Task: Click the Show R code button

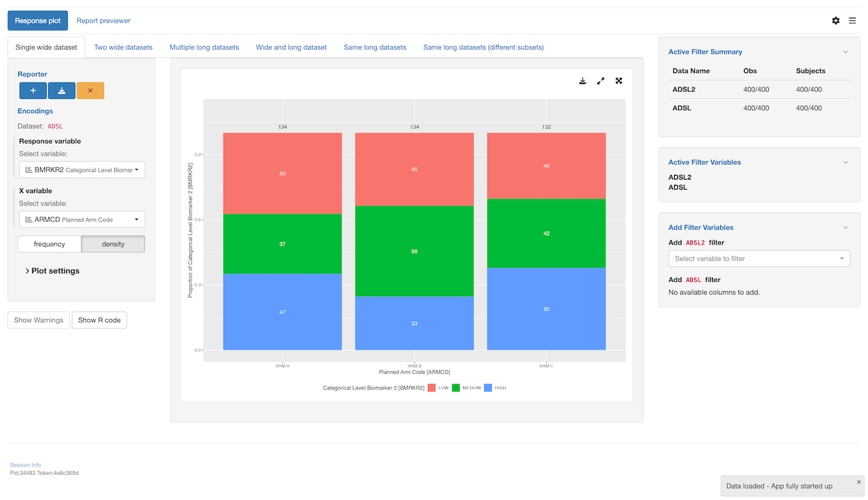Action: pyautogui.click(x=99, y=320)
